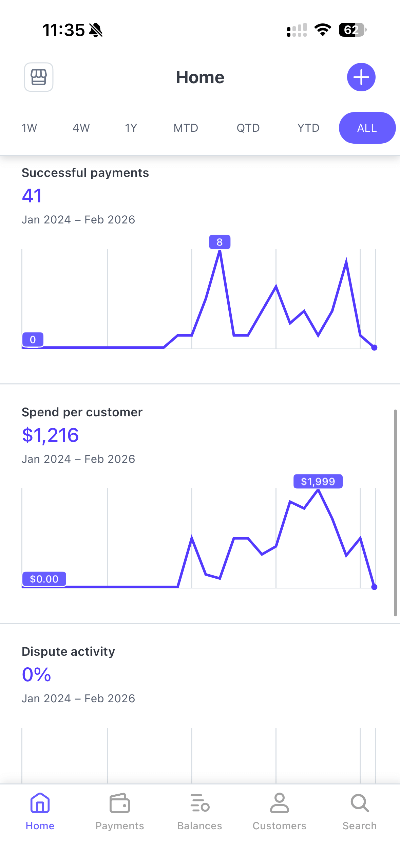Switch to the QTD range tab
400x868 pixels.
click(x=248, y=128)
